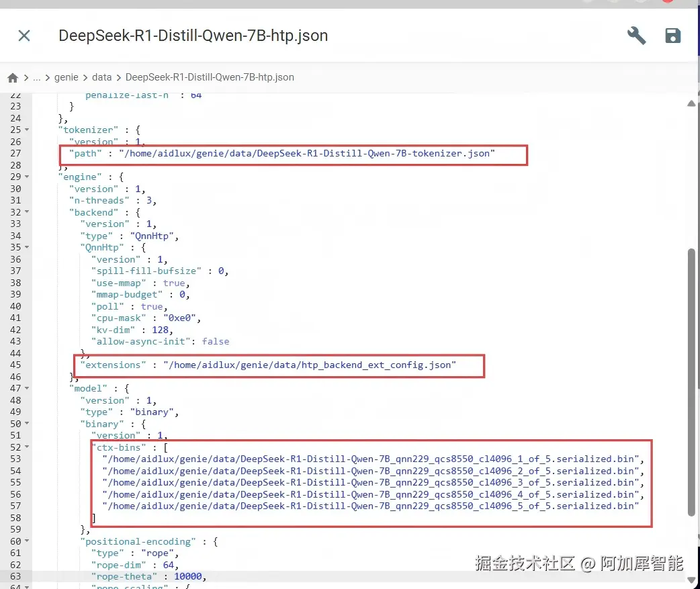Click the "QnnHtp" type value on line 34

tap(152, 236)
